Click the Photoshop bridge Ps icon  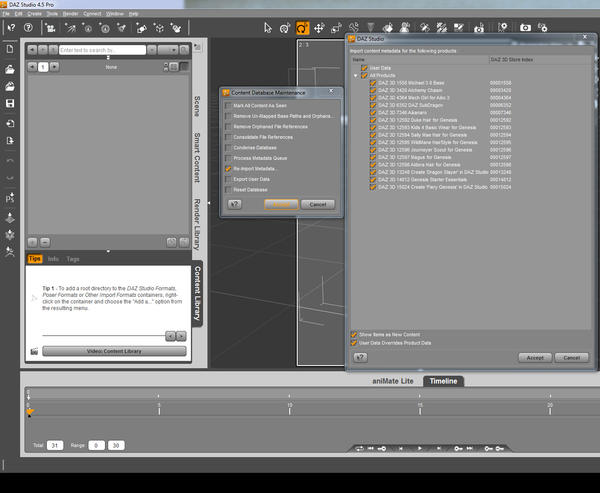pos(10,198)
